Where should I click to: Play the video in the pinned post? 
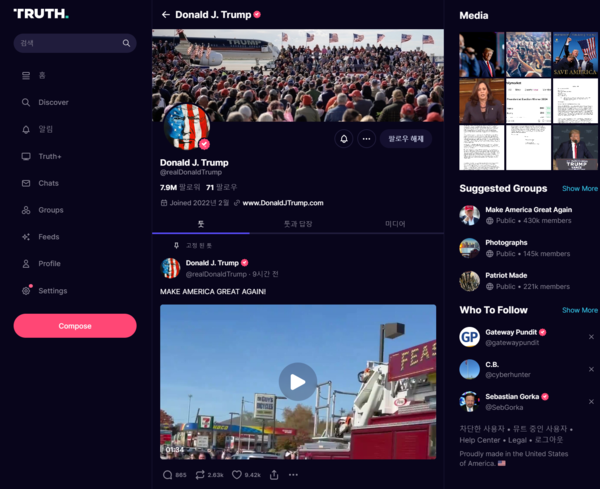tap(297, 381)
